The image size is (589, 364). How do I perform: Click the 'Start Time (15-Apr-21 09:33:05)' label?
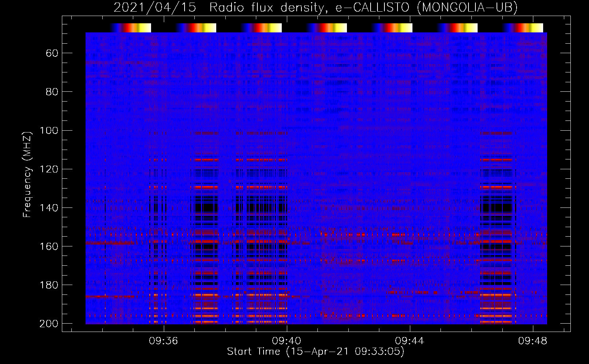pyautogui.click(x=316, y=351)
